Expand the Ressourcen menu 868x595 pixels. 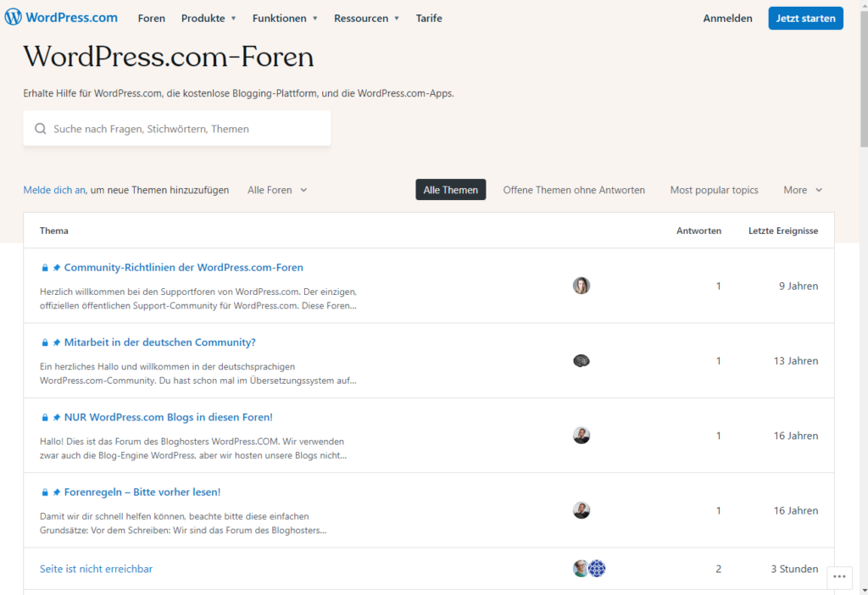[366, 19]
